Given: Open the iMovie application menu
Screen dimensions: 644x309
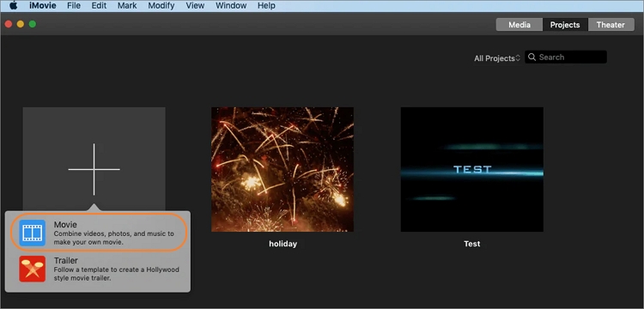Looking at the screenshot, I should click(43, 6).
